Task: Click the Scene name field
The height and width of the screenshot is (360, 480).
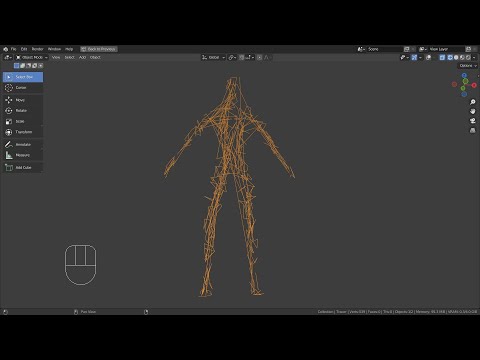Action: (384, 49)
